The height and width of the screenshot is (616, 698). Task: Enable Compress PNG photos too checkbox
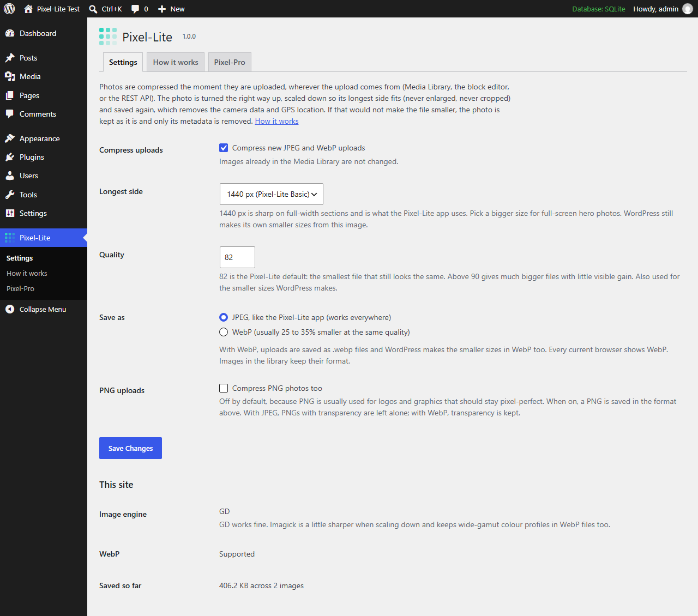tap(224, 388)
